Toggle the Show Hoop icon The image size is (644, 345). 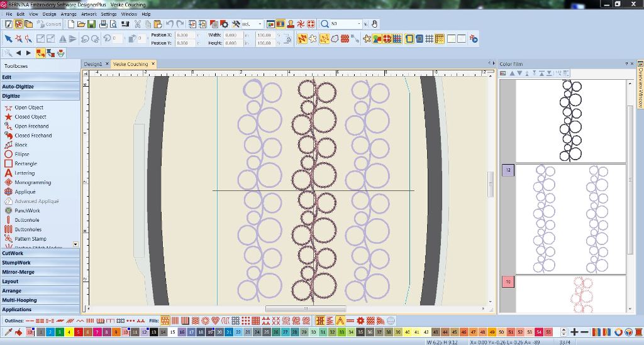pos(409,38)
